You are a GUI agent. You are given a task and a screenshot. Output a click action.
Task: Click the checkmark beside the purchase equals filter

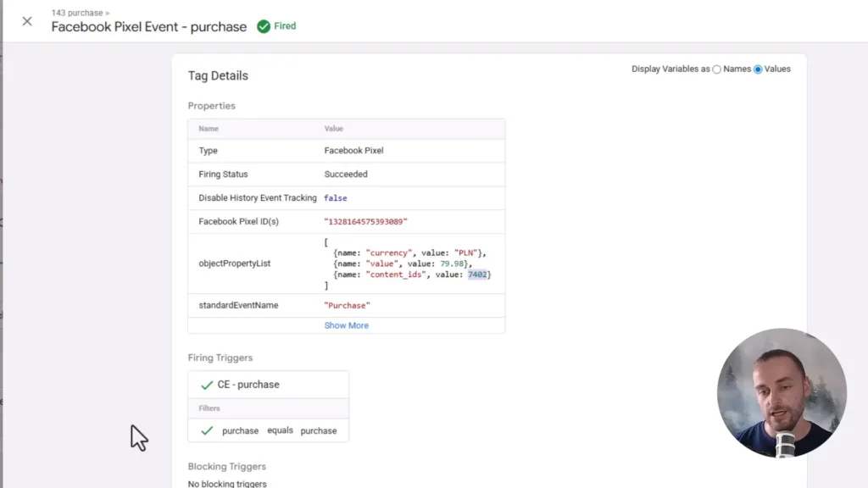coord(207,430)
